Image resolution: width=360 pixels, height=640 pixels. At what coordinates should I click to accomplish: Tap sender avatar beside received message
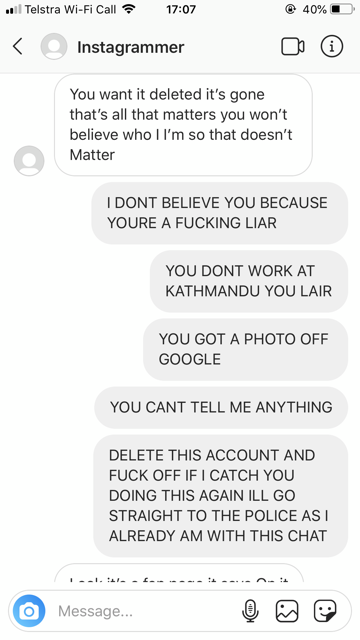[29, 161]
